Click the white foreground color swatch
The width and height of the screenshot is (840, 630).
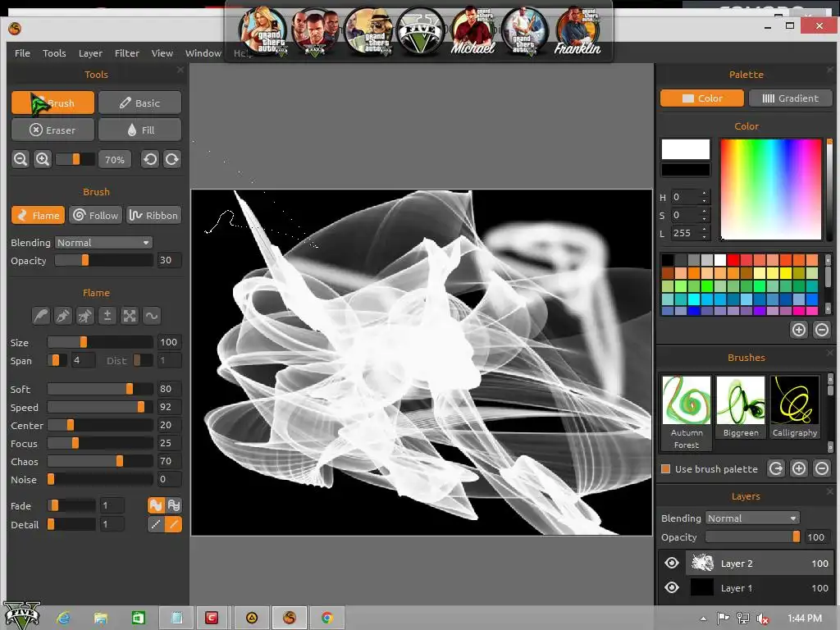[686, 149]
